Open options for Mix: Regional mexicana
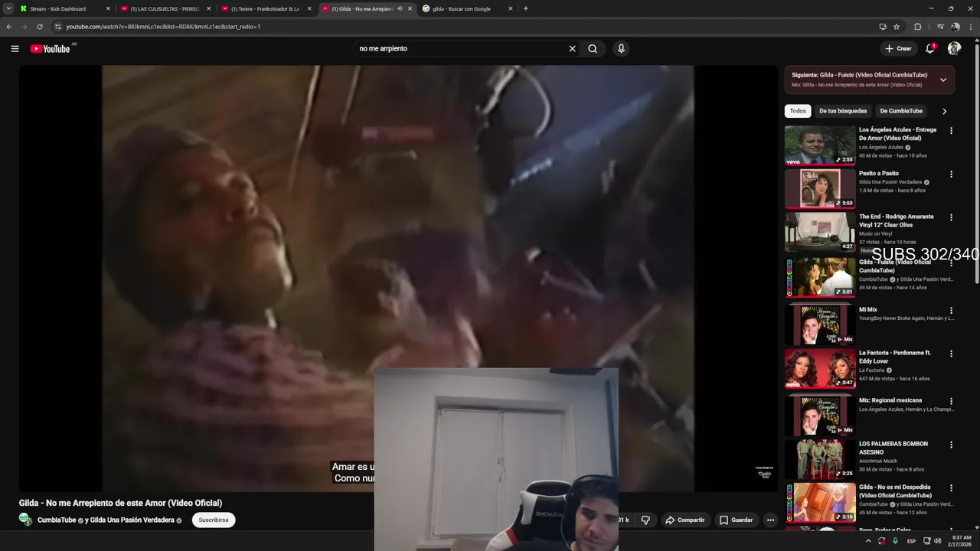 coord(951,401)
